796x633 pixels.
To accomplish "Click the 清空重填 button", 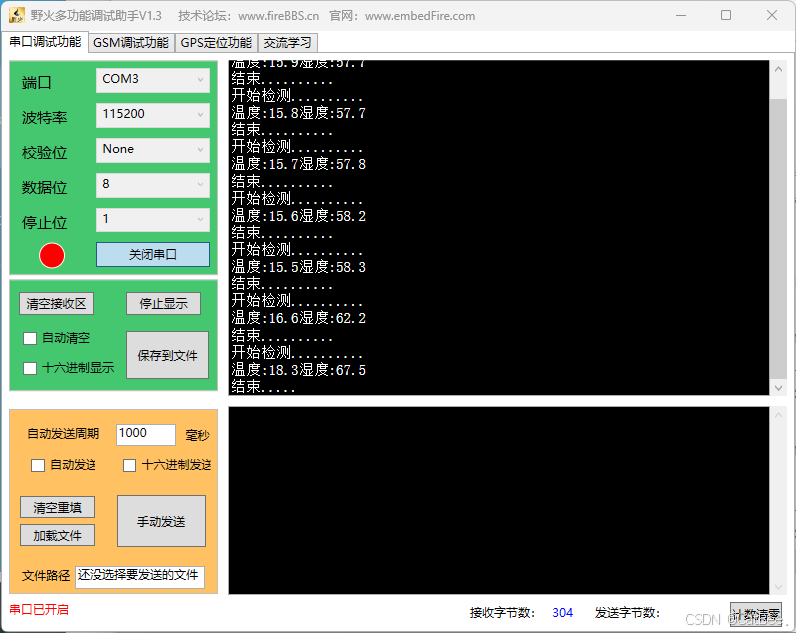I will (57, 507).
